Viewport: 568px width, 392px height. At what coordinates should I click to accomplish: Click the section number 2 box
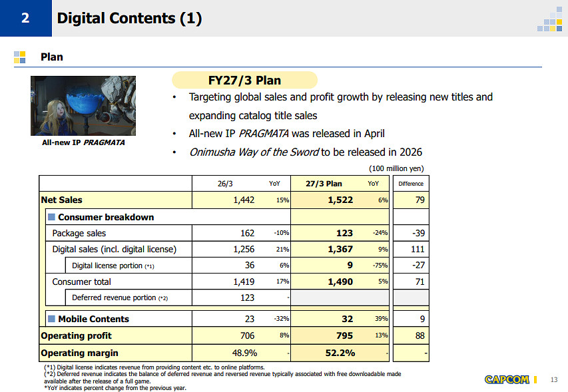tap(26, 18)
